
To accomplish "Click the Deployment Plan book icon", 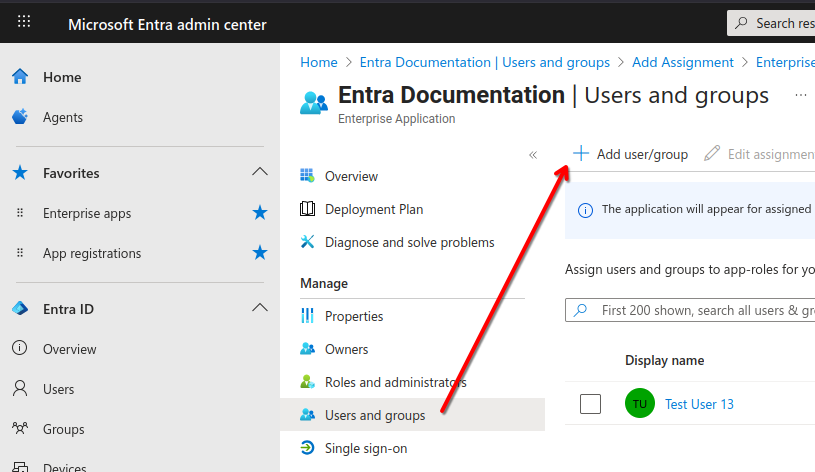I will click(x=307, y=208).
